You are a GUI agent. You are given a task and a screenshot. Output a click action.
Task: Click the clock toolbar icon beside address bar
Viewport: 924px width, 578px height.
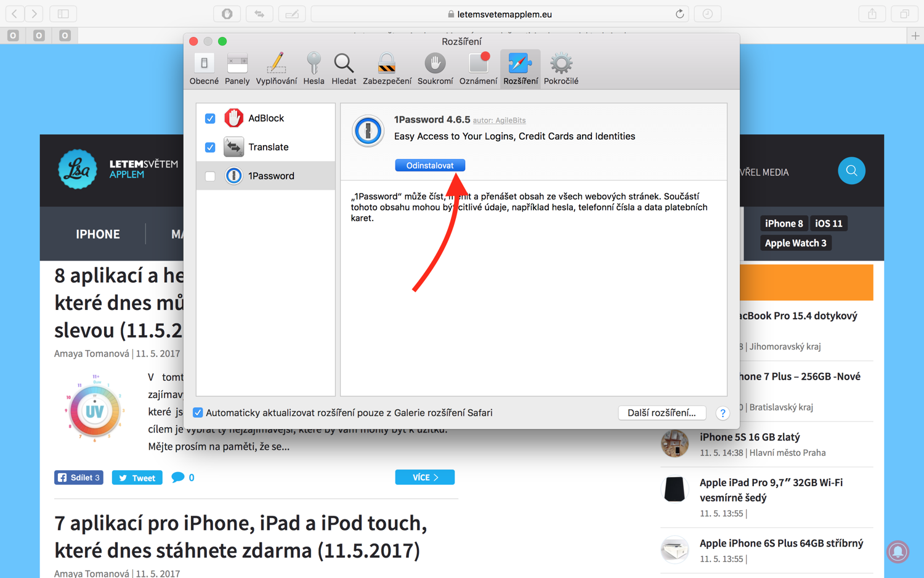(x=707, y=14)
